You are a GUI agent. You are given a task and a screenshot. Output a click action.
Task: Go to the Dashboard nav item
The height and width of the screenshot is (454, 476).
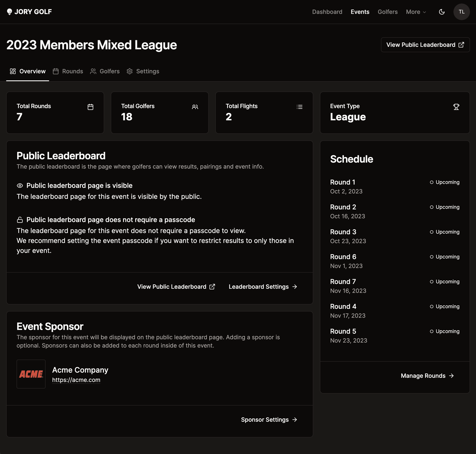[327, 12]
